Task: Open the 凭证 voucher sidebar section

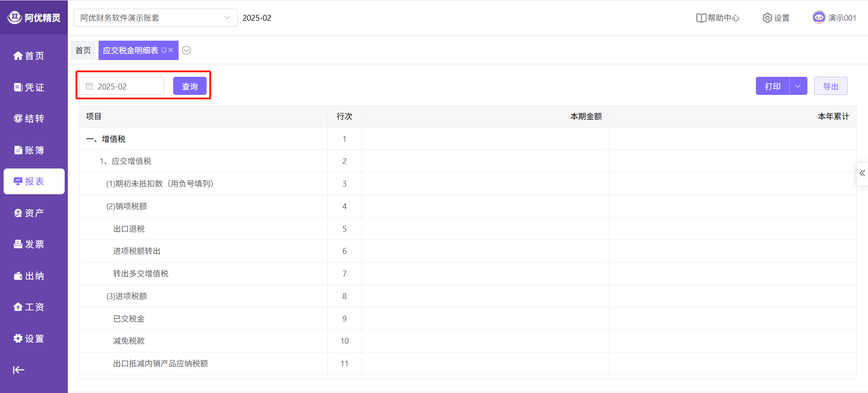Action: tap(29, 87)
